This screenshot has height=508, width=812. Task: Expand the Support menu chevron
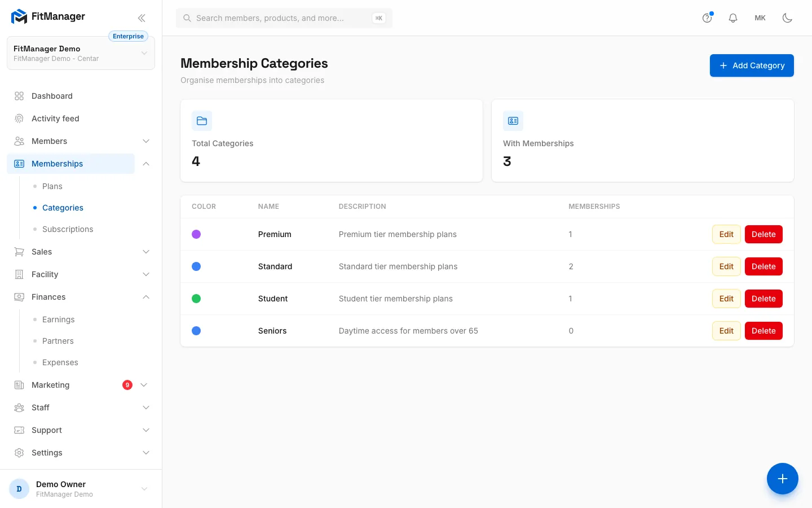coord(146,430)
